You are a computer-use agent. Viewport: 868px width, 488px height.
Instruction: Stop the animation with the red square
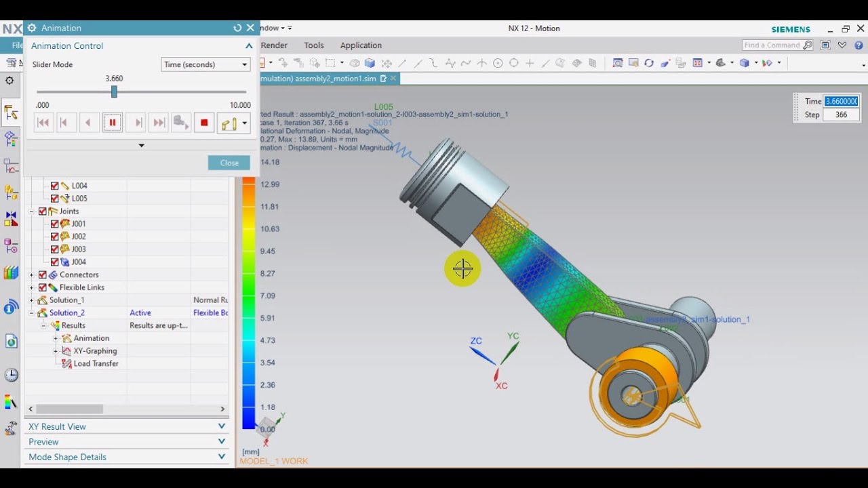[x=204, y=123]
